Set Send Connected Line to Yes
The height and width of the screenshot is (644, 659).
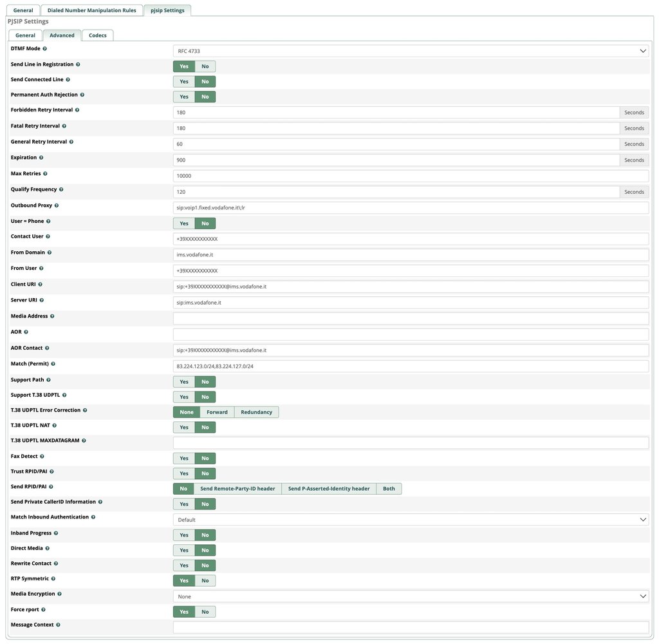(x=184, y=82)
